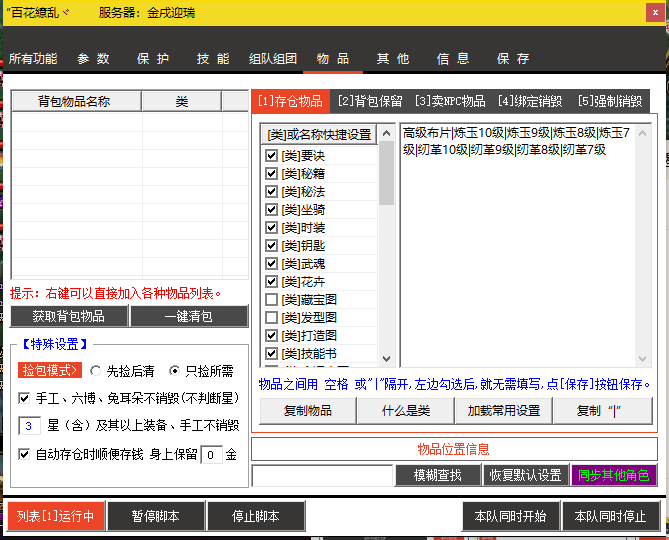Click the 本队同时停止 button
Image resolution: width=669 pixels, height=540 pixels.
[611, 516]
